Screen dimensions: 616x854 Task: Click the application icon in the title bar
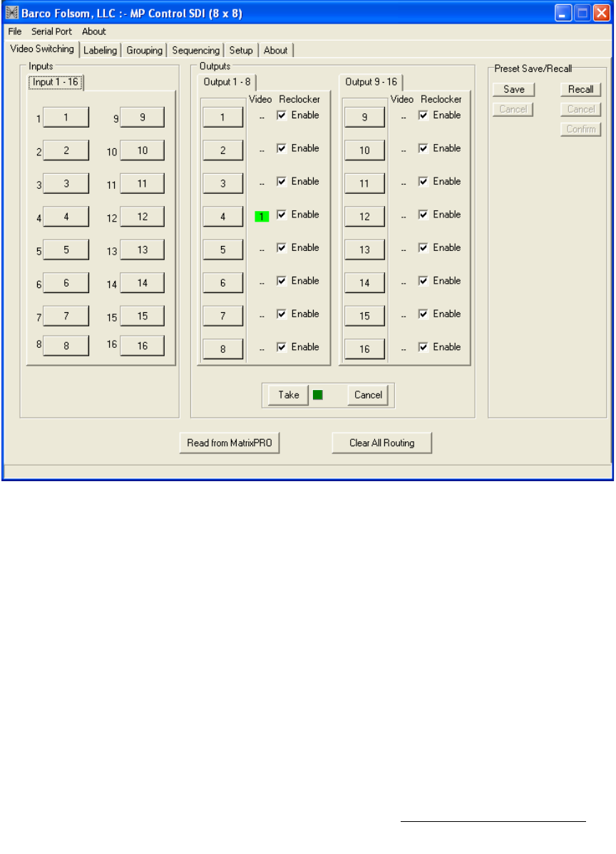[x=11, y=13]
